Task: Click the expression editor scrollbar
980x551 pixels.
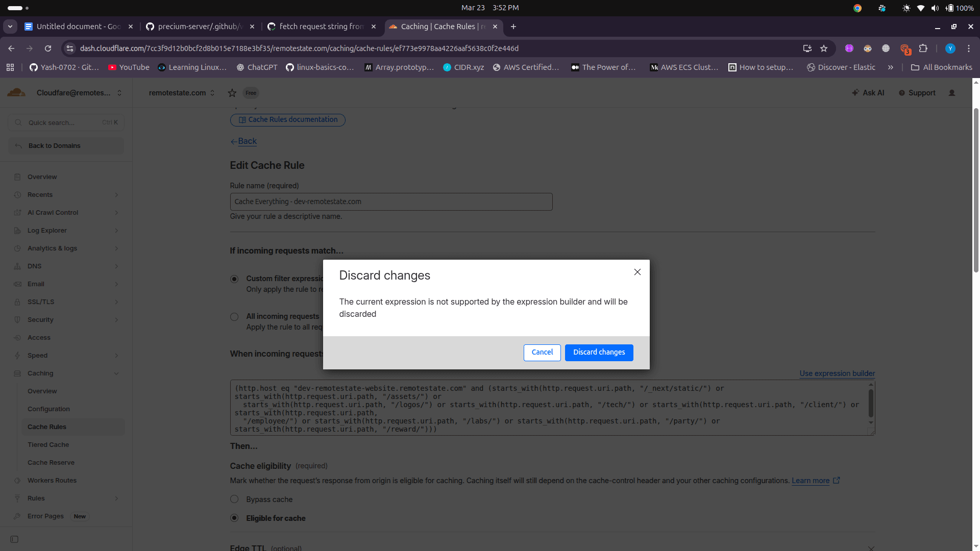Action: pos(871,403)
